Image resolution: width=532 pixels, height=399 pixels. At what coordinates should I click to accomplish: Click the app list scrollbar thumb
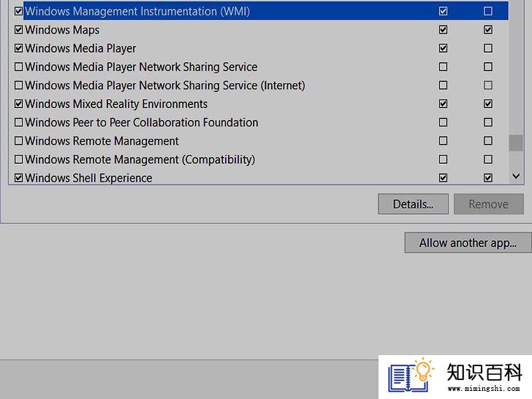click(516, 142)
